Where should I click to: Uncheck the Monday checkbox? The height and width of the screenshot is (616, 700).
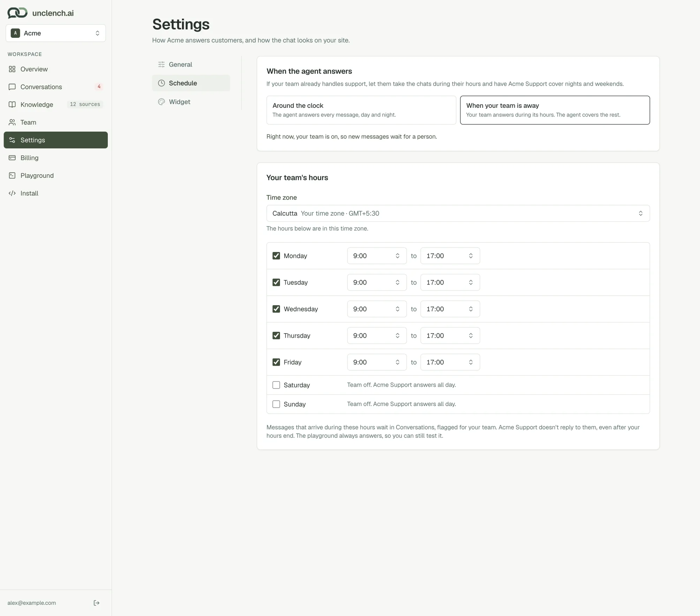pyautogui.click(x=276, y=255)
